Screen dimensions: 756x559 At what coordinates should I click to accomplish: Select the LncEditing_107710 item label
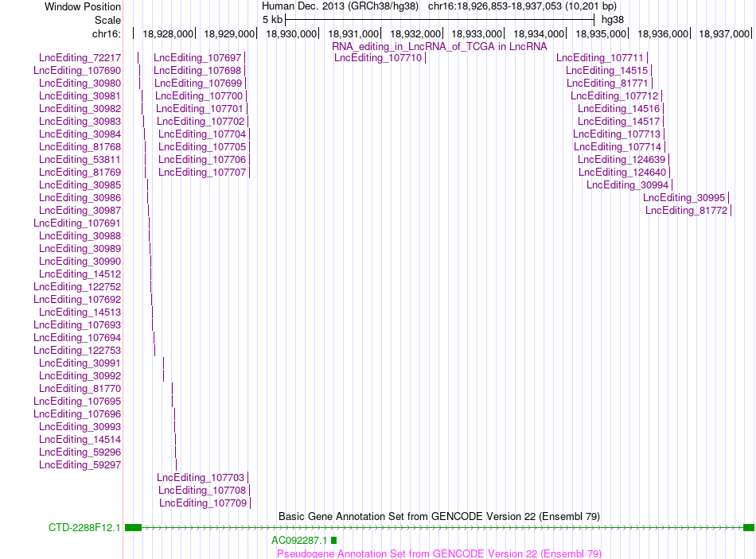pos(378,58)
